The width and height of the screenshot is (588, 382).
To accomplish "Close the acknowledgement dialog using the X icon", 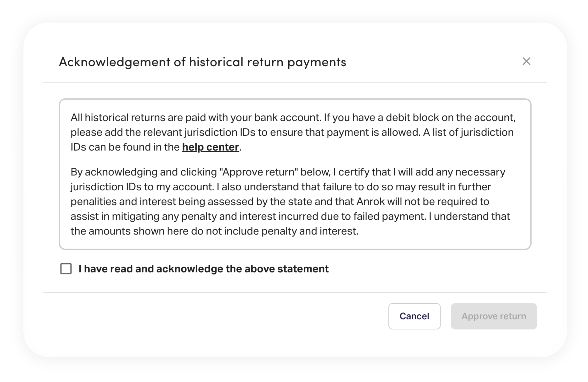I will (526, 61).
